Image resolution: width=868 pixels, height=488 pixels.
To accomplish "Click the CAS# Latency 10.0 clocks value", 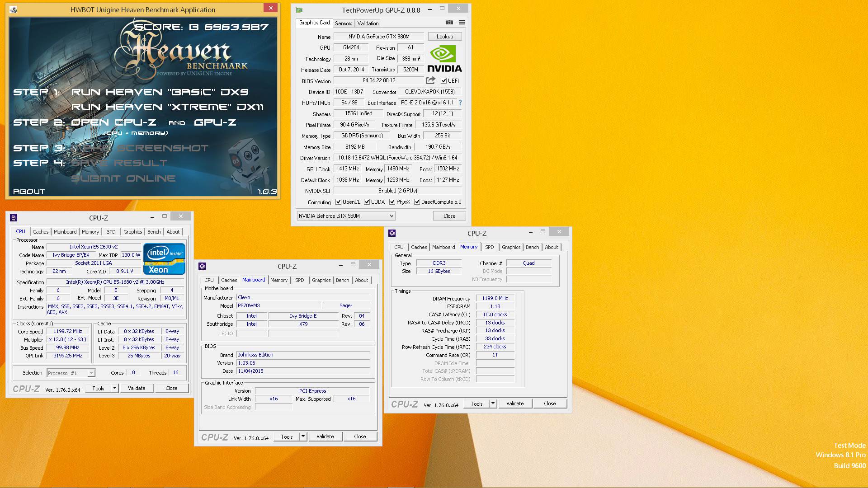I will [x=495, y=314].
